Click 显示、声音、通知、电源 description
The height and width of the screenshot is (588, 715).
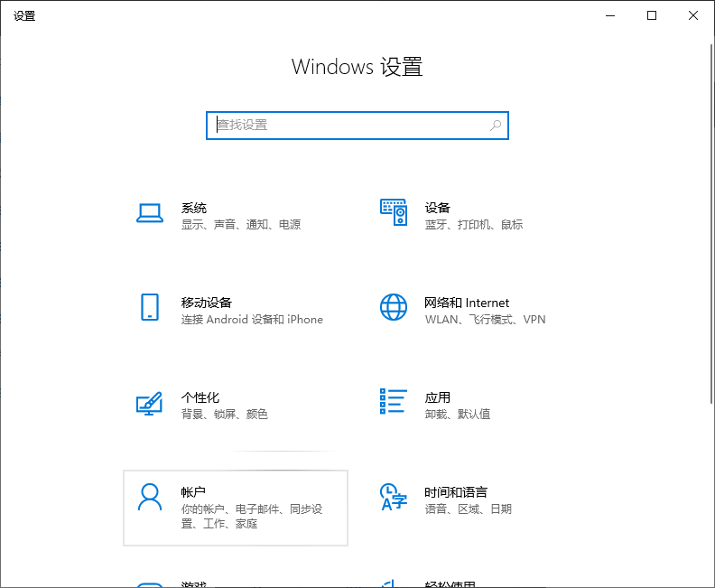coord(241,224)
